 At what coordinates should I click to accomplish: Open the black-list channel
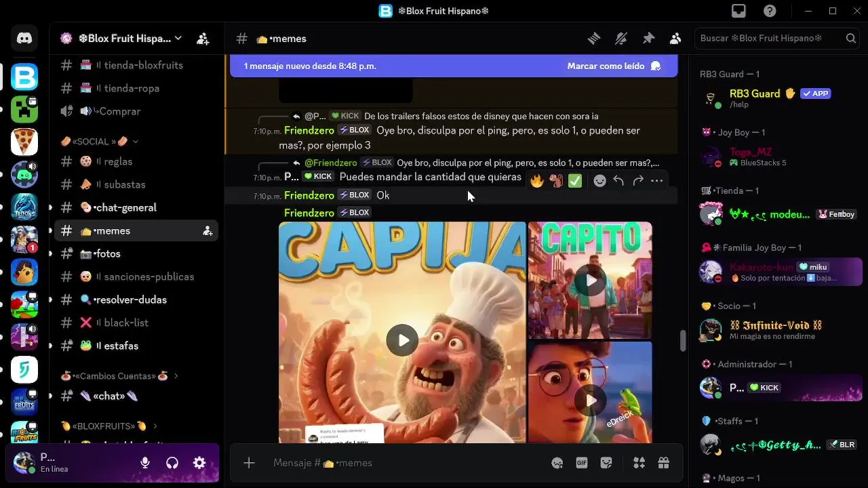click(136, 323)
